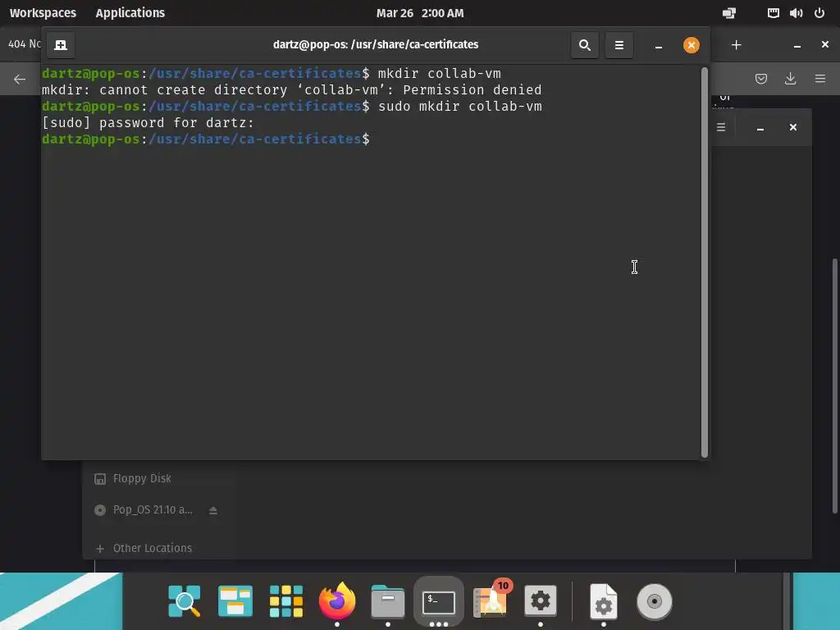Viewport: 840px width, 630px height.
Task: Open Firefox downloads arrow icon
Action: 790,79
